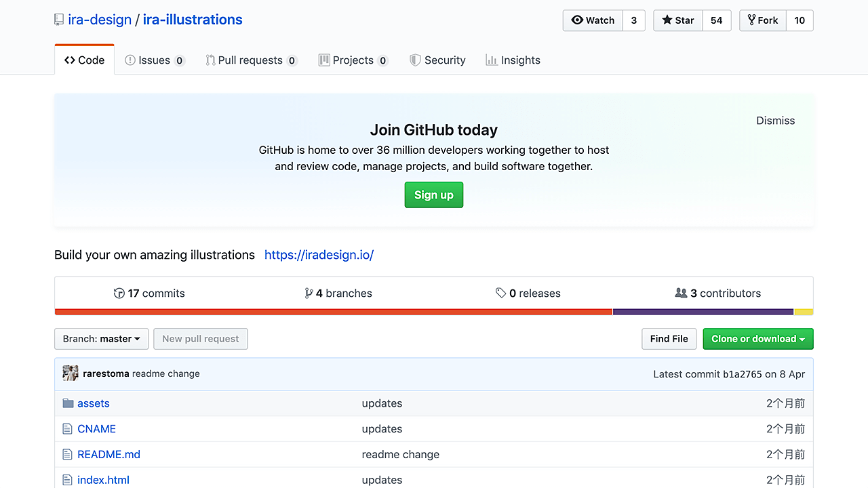The image size is (868, 488).
Task: Click the CNAME file icon
Action: tap(67, 429)
